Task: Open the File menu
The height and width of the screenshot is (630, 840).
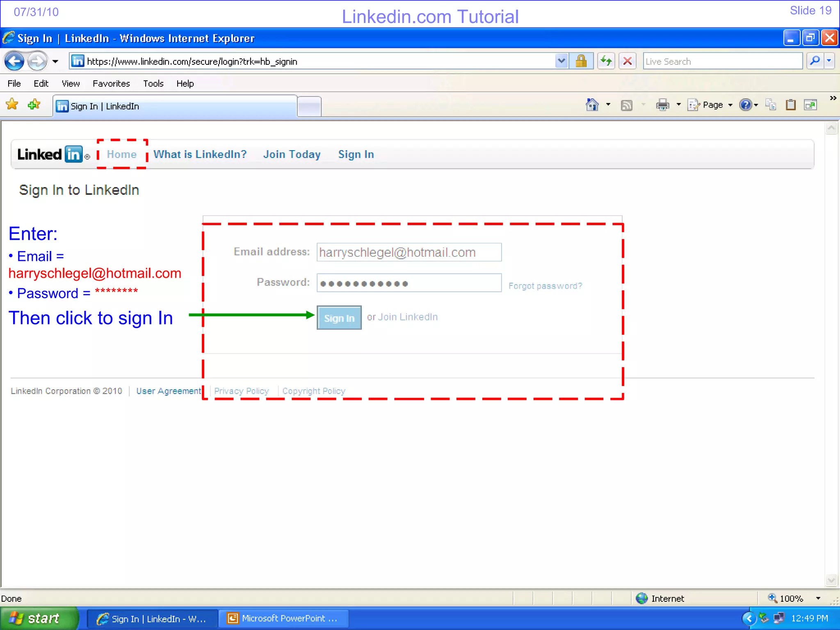Action: click(x=14, y=84)
